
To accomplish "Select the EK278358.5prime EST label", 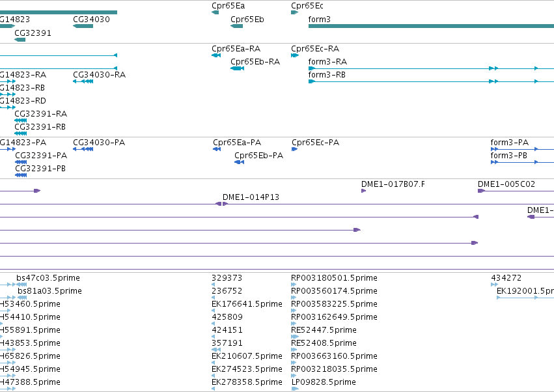I will [247, 382].
